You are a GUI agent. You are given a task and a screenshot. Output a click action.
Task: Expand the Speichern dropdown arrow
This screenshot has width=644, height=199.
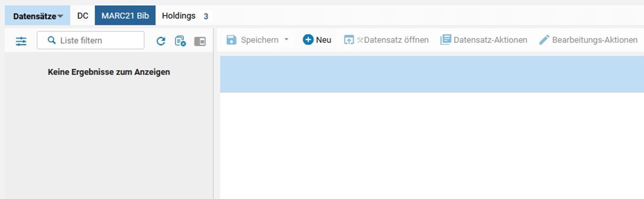286,40
